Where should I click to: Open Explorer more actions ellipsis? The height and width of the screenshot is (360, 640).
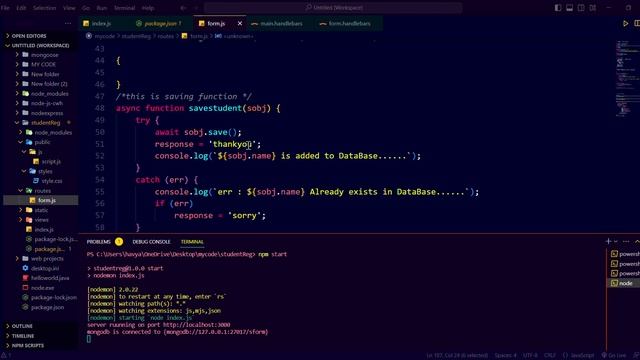[68, 24]
